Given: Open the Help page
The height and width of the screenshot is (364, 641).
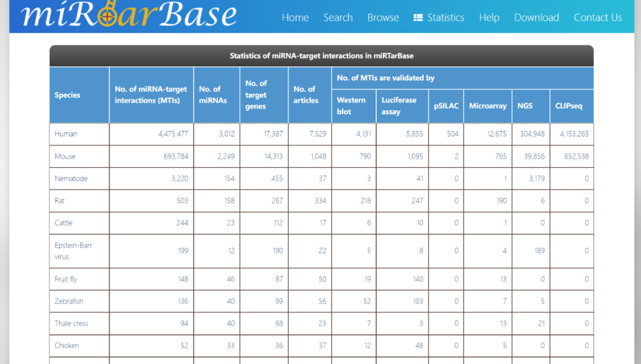Looking at the screenshot, I should [489, 18].
